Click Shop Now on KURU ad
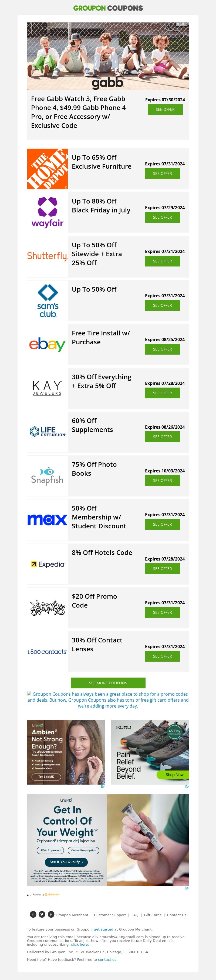This screenshot has width=216, height=980. click(174, 774)
